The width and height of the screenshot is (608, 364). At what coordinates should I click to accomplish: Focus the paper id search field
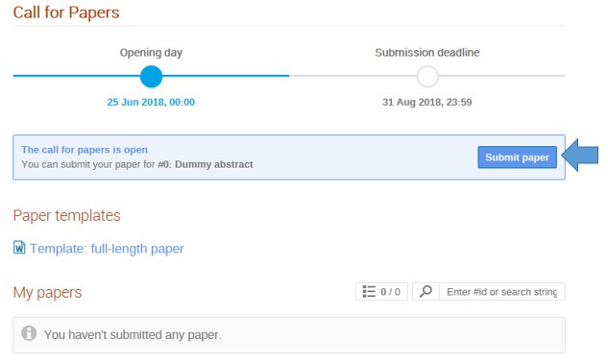click(501, 292)
